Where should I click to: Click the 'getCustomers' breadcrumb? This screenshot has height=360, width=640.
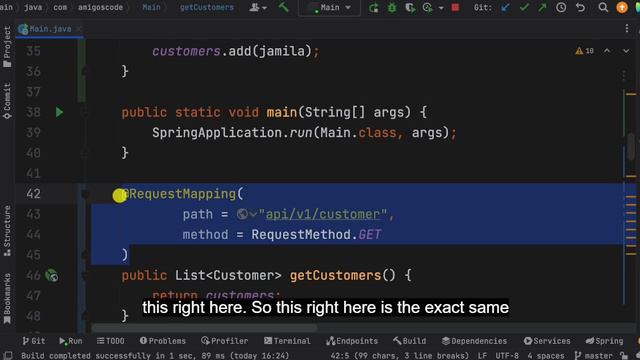[207, 7]
